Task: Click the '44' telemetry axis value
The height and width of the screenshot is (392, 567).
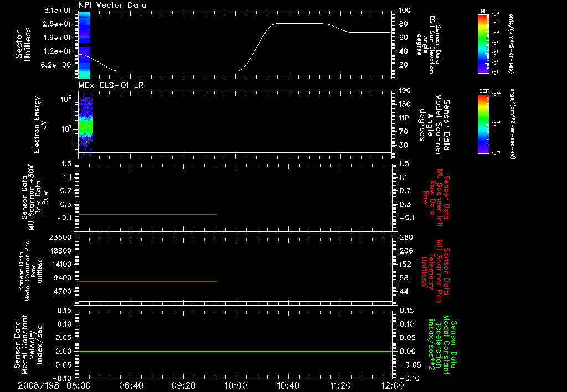Action: [404, 291]
